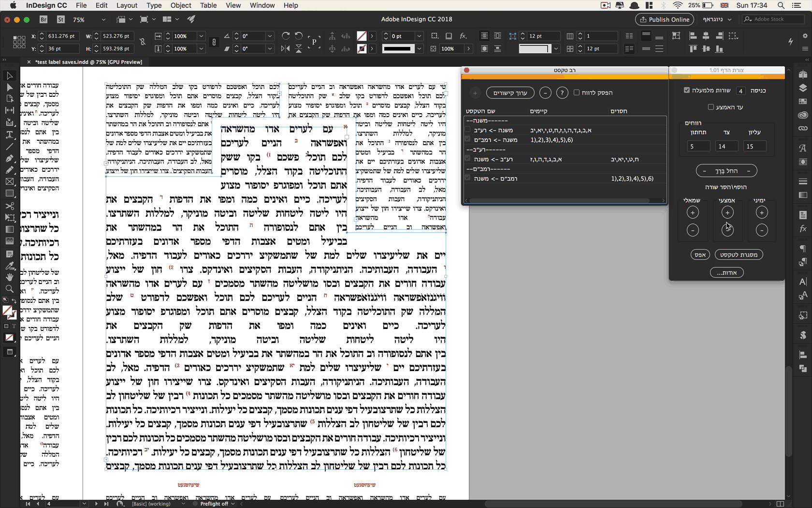Uncheck the שורות מלמעלה checkbox
The width and height of the screenshot is (812, 508).
(x=687, y=90)
